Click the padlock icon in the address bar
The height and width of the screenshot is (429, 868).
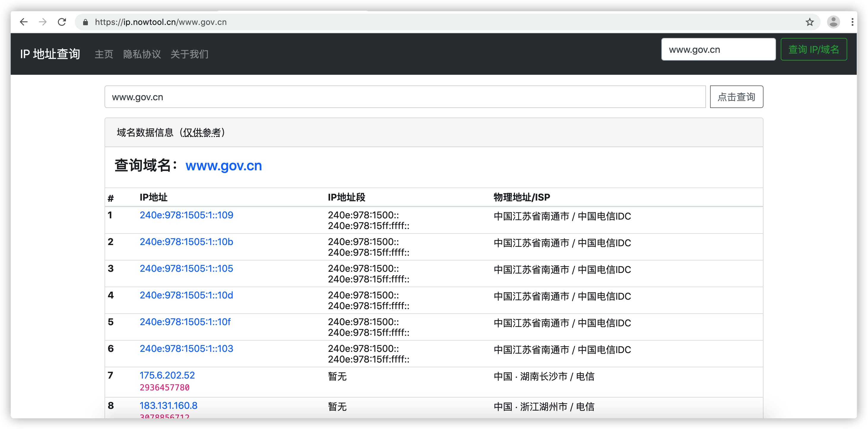pos(85,22)
